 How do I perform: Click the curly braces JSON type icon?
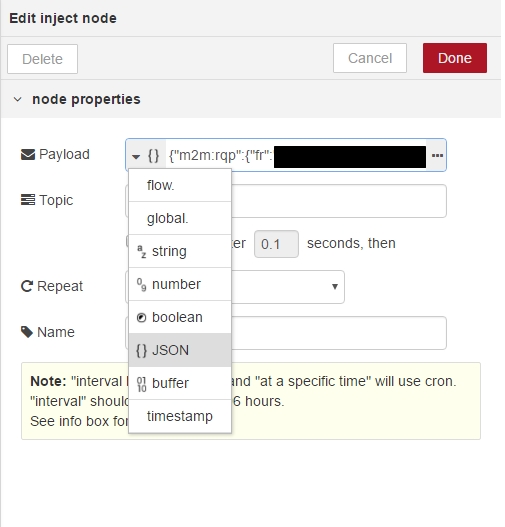[x=153, y=156]
